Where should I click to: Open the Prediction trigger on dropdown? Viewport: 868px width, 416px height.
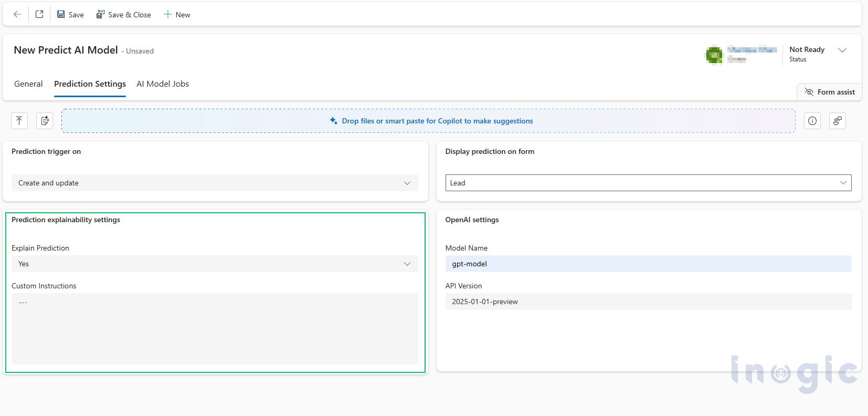[x=215, y=183]
